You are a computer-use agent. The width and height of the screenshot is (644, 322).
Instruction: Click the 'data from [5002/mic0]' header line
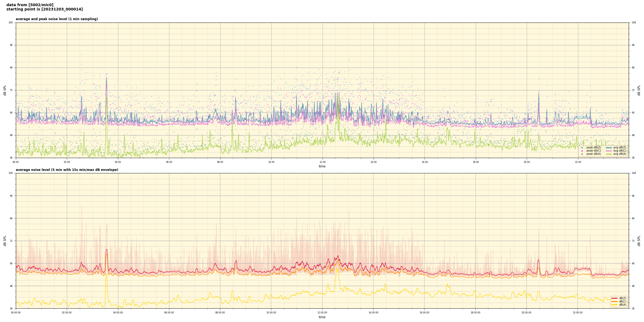[30, 5]
